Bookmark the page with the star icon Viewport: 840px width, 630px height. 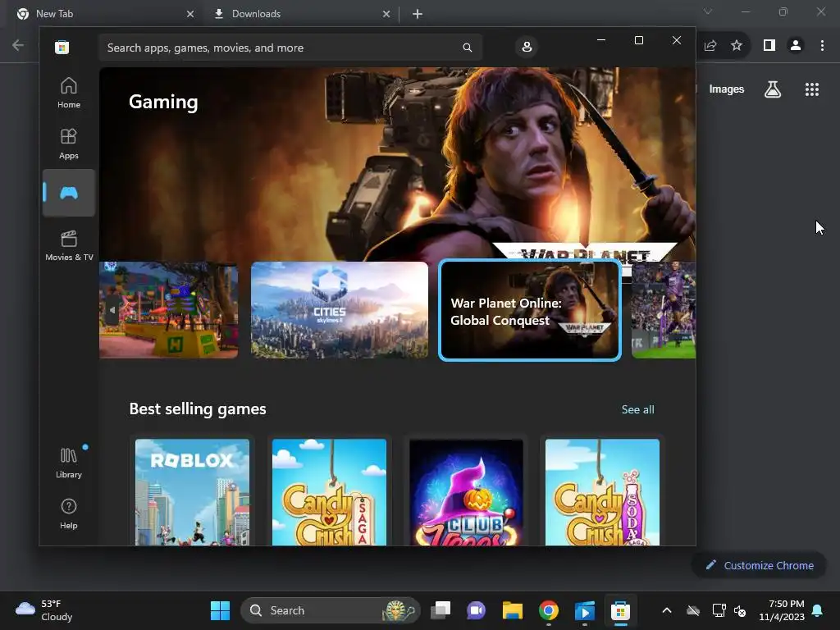[737, 46]
